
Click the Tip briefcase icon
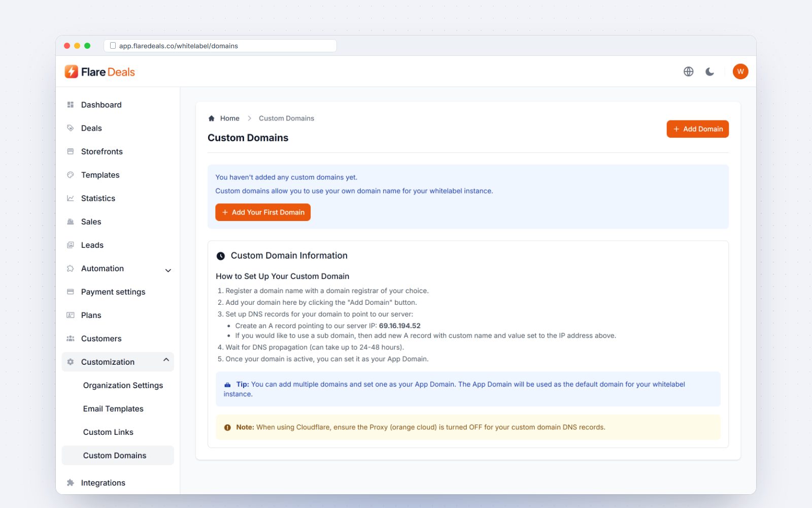(x=227, y=385)
